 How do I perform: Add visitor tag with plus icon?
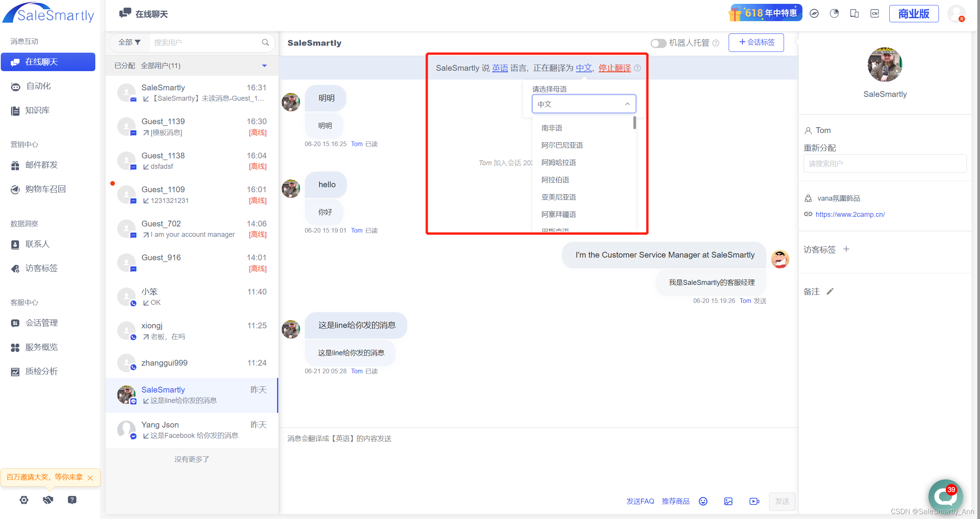coord(846,249)
